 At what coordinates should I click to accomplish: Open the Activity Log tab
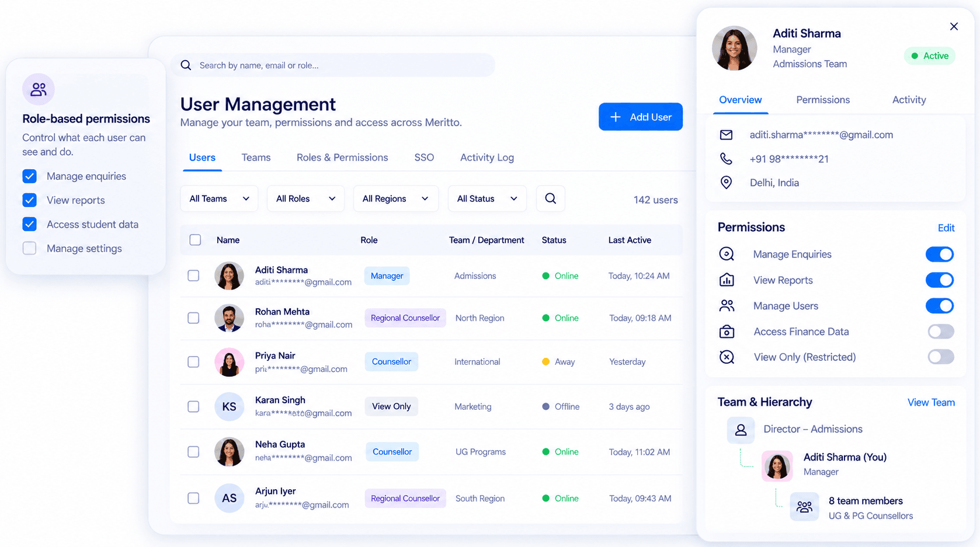487,158
